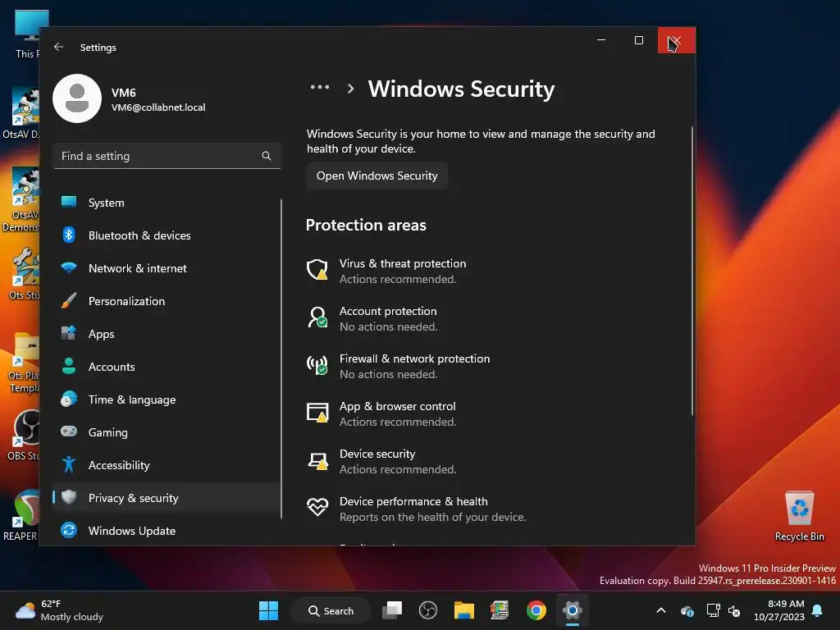
Task: Click the settings content vertical scrollbar
Action: coord(692,271)
